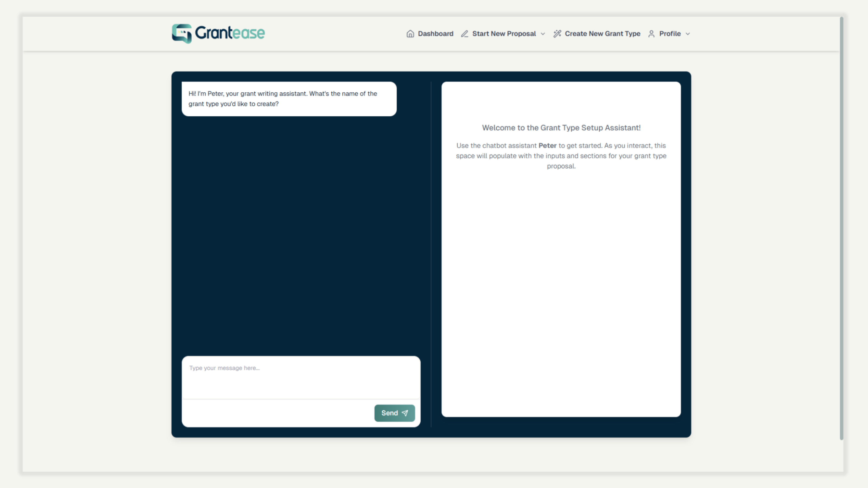This screenshot has width=868, height=488.
Task: Focus the 'Type your message here' field
Action: tap(301, 377)
